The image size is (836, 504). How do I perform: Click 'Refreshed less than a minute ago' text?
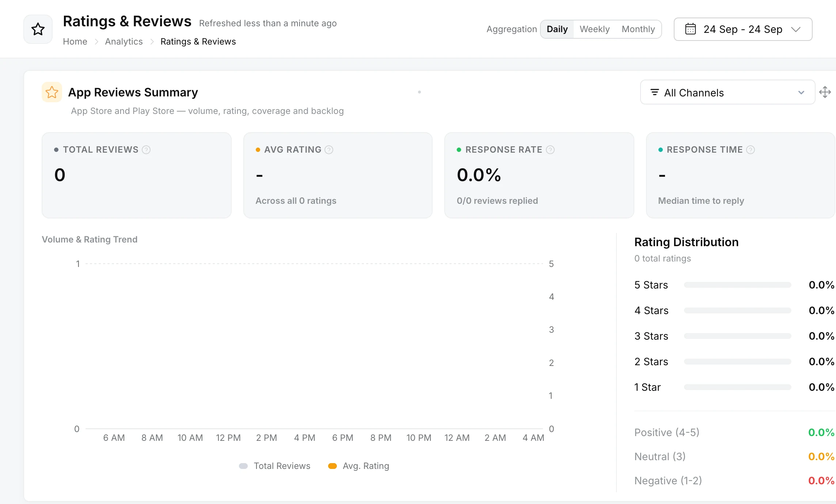tap(268, 23)
